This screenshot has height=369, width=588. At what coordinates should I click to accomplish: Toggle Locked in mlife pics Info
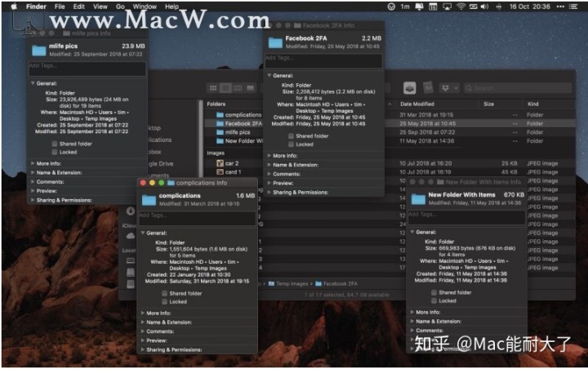tap(55, 152)
